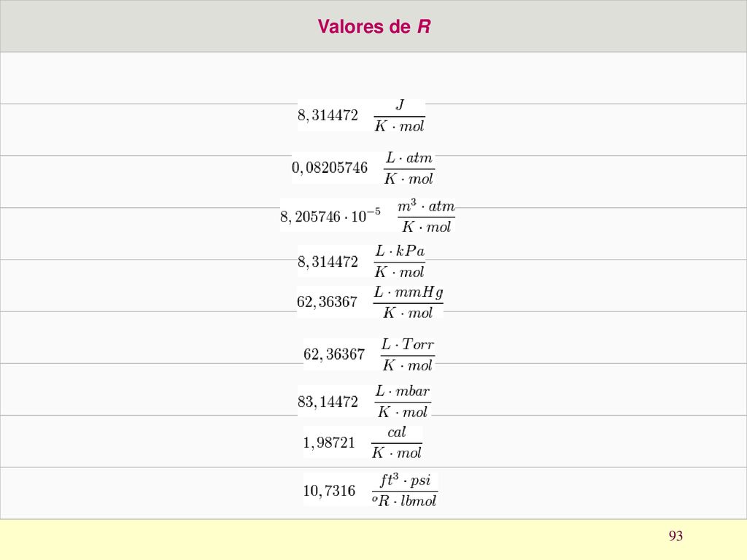The width and height of the screenshot is (747, 560).
Task: Select 8,314472 in the L·kPa row
Action: tap(328, 262)
